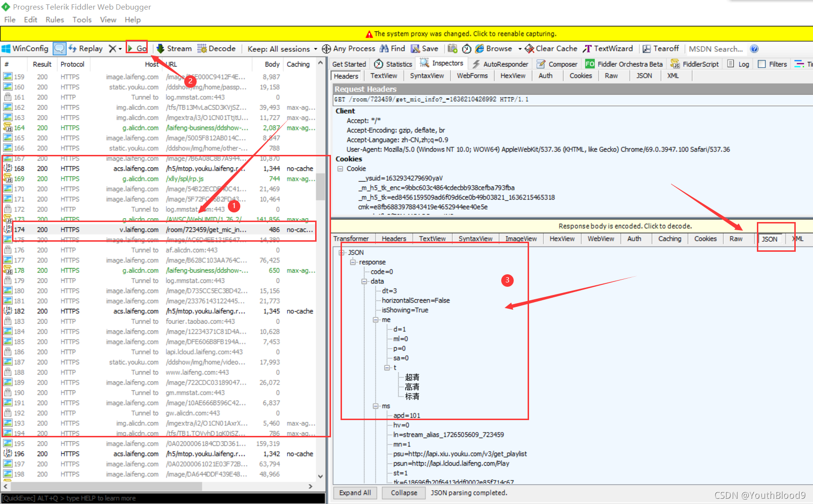Toggle the Filters tab checkbox
This screenshot has height=504, width=813.
(762, 64)
